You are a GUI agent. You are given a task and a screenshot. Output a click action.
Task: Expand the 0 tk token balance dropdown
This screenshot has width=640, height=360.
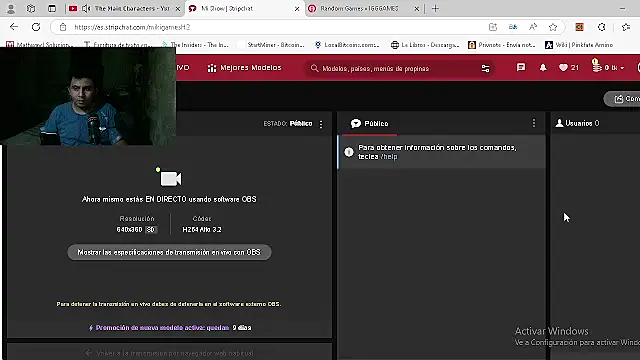(x=608, y=67)
